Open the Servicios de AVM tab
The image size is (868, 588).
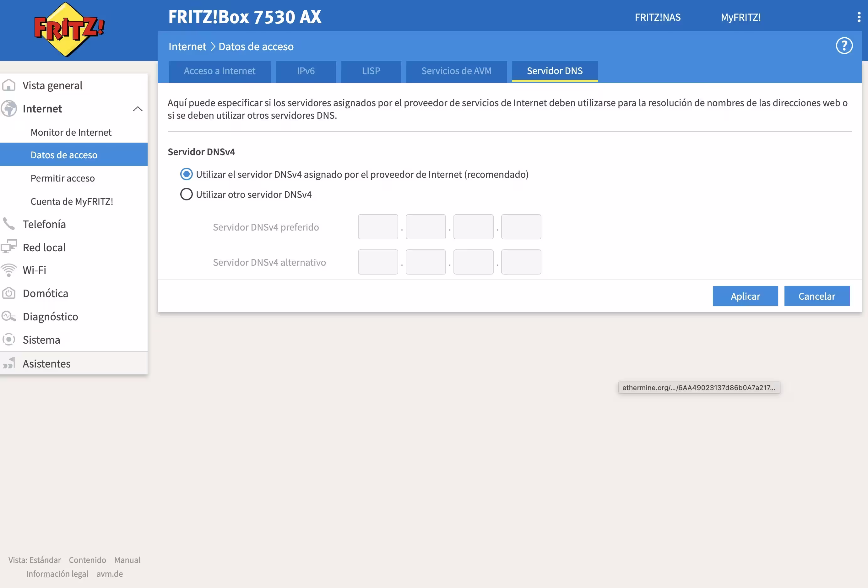[x=456, y=71]
